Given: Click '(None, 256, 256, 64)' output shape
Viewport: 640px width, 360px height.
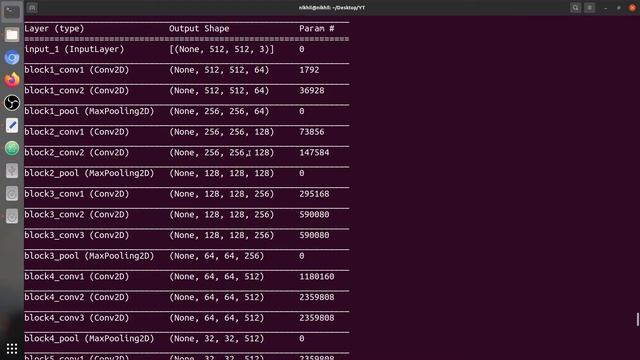Looking at the screenshot, I should [x=219, y=111].
